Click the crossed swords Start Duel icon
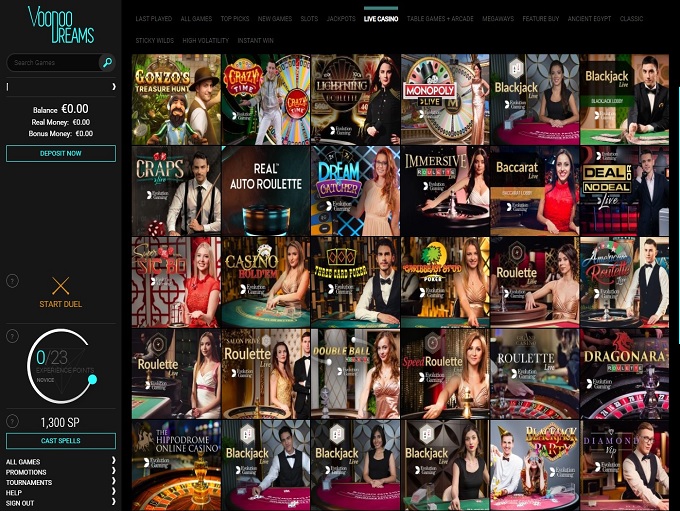The image size is (680, 511). tap(61, 286)
